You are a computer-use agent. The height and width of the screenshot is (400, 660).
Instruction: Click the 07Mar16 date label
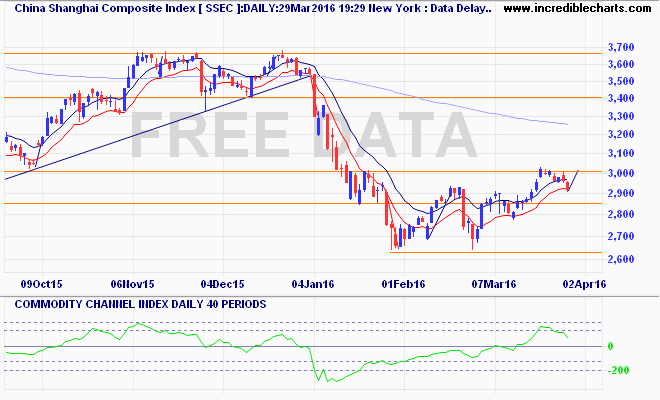coord(494,284)
